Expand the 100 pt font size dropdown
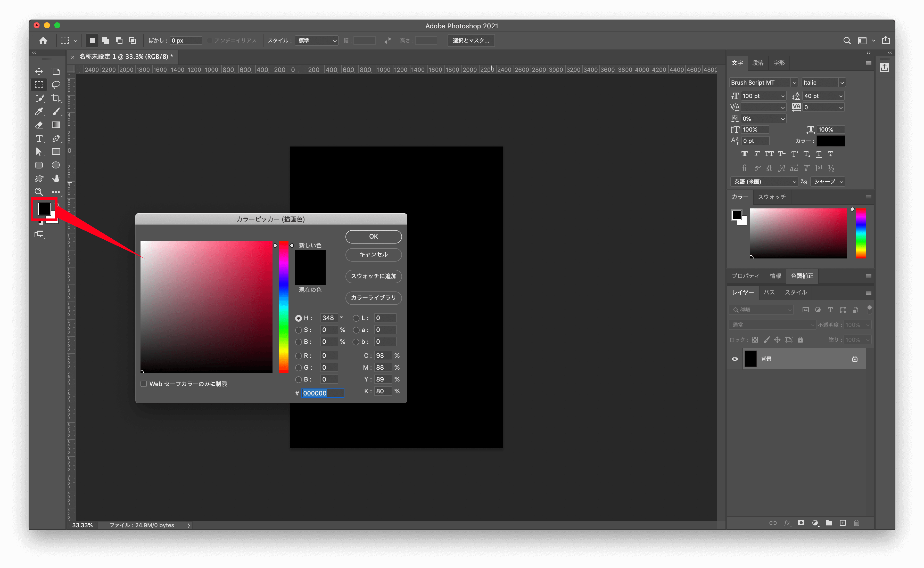The height and width of the screenshot is (568, 924). click(x=783, y=96)
